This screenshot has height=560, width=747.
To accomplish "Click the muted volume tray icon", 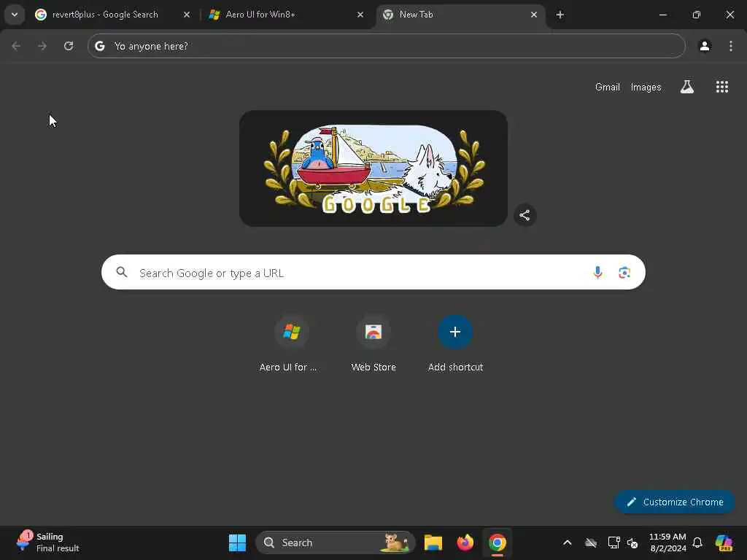I will pos(632,542).
